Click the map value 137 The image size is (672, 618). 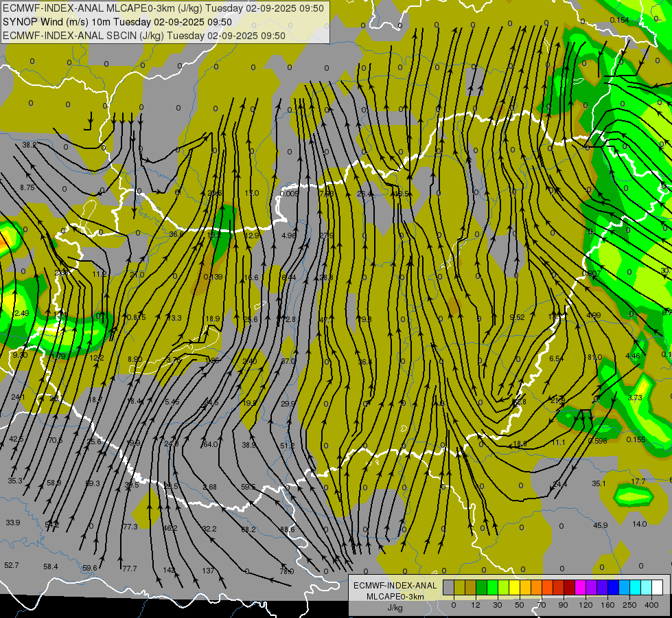click(x=208, y=571)
